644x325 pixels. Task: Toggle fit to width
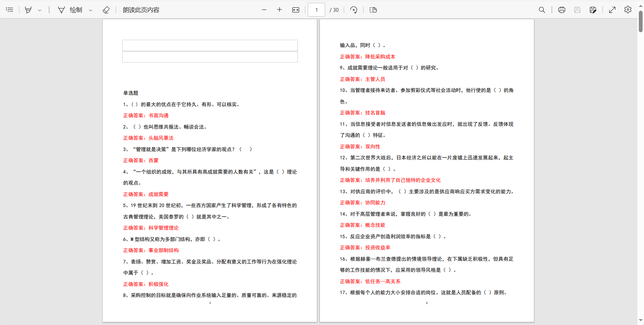(296, 10)
